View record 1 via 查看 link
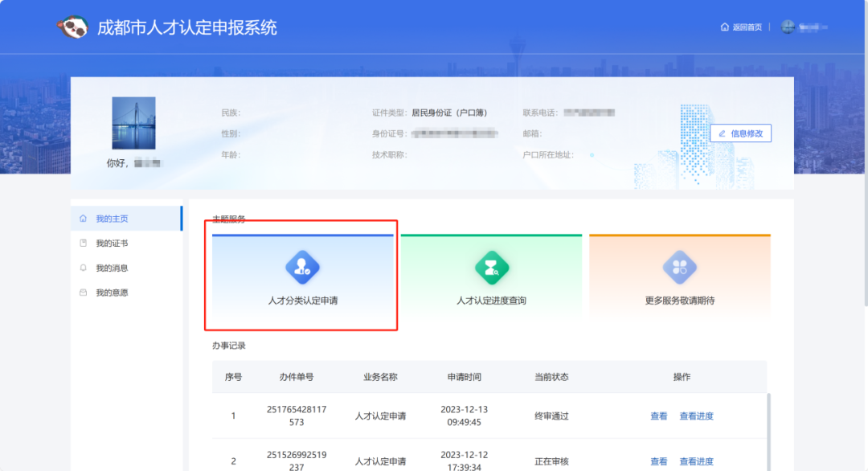Image resolution: width=868 pixels, height=471 pixels. click(658, 416)
